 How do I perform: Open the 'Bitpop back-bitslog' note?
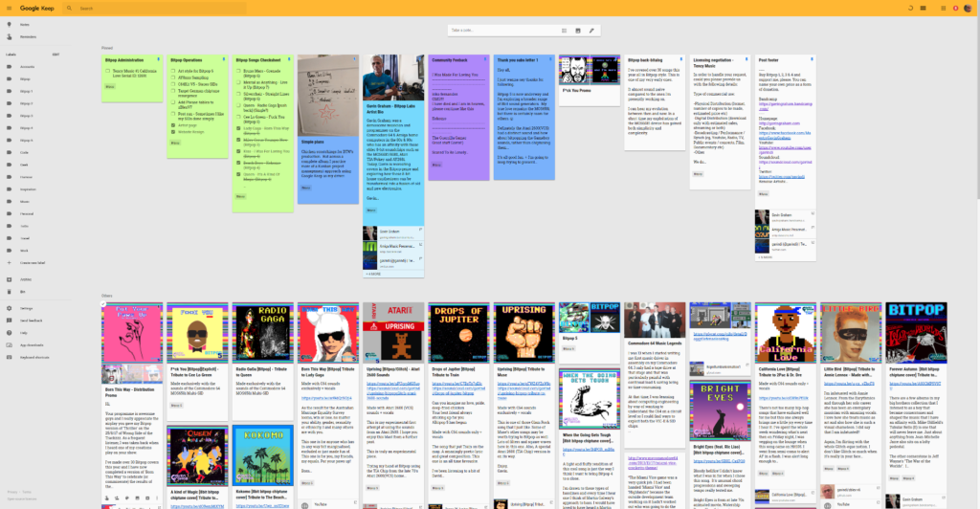click(x=655, y=102)
